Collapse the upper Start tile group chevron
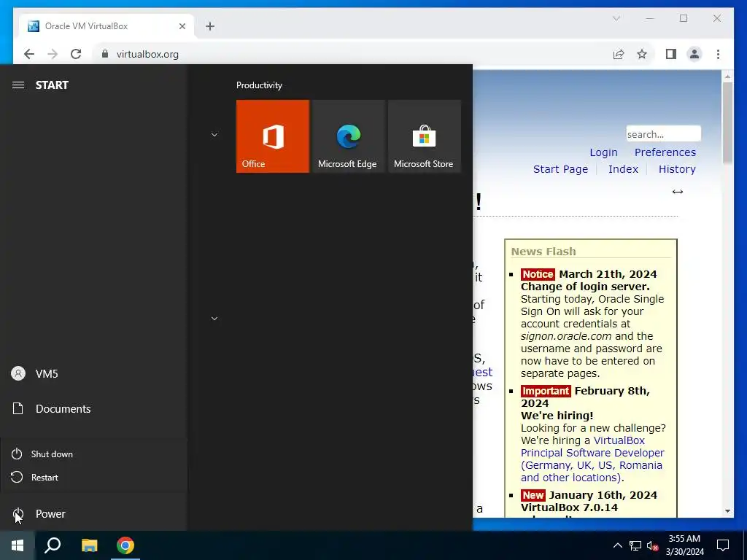Image resolution: width=747 pixels, height=560 pixels. pos(214,135)
